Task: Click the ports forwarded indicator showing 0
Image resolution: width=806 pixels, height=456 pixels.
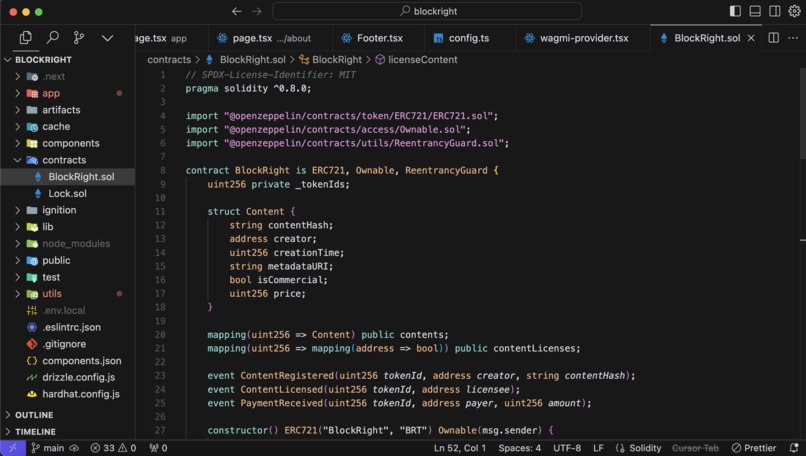Action: click(x=158, y=448)
